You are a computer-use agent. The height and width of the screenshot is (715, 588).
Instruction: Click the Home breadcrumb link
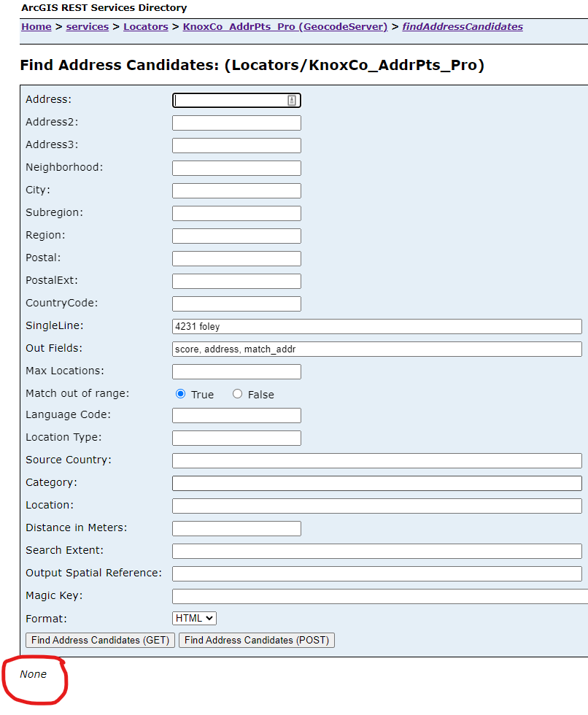point(36,26)
